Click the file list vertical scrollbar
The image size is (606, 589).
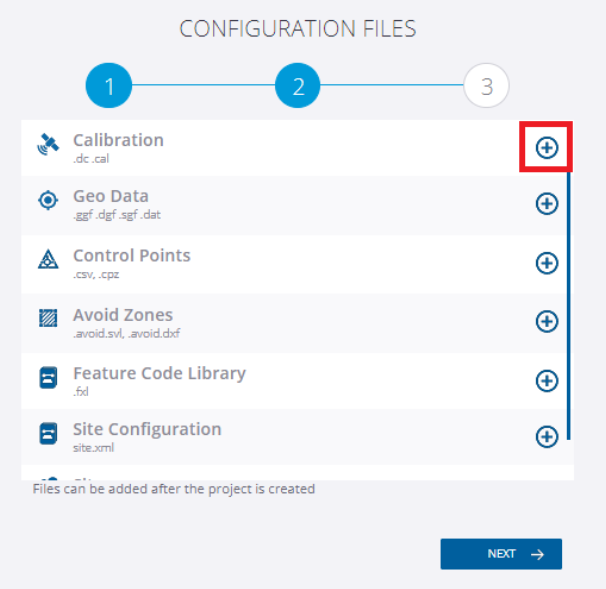tap(569, 300)
